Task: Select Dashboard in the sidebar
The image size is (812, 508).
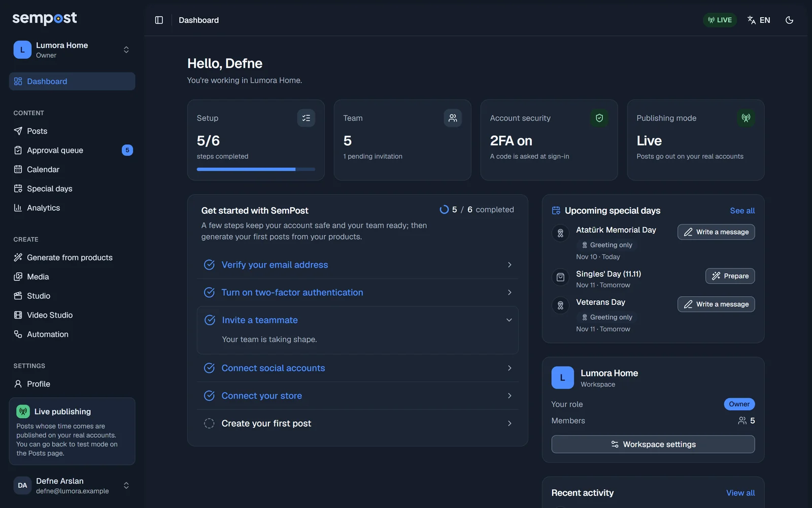Action: click(x=72, y=81)
